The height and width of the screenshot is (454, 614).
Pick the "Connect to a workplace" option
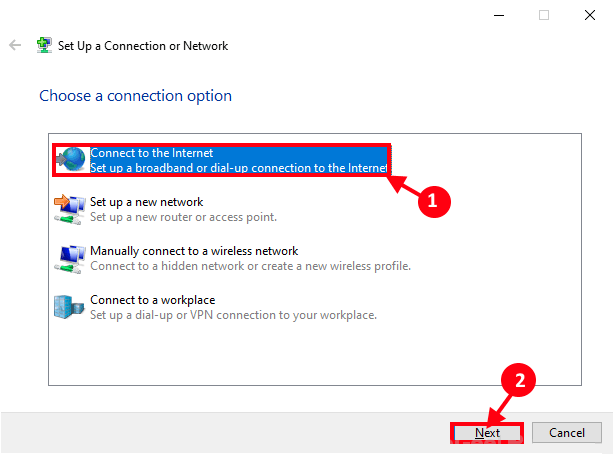coord(152,300)
